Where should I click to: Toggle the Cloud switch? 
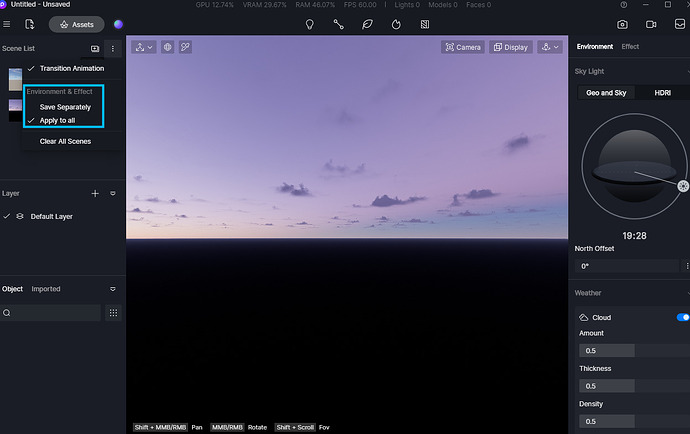pyautogui.click(x=683, y=317)
